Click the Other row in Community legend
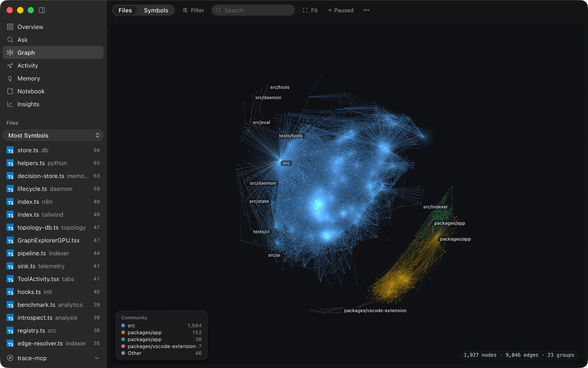The width and height of the screenshot is (588, 368). [161, 353]
